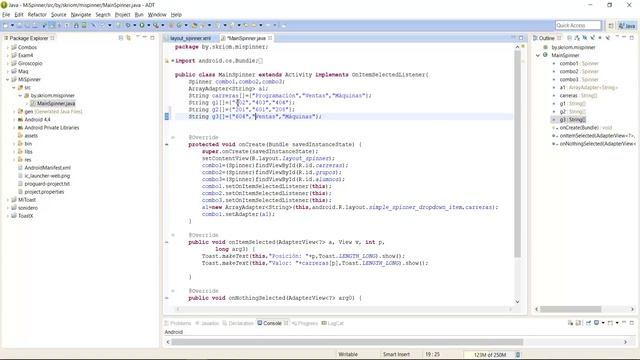Maximize the Outline panel
This screenshot has width=640, height=360.
pyautogui.click(x=631, y=38)
